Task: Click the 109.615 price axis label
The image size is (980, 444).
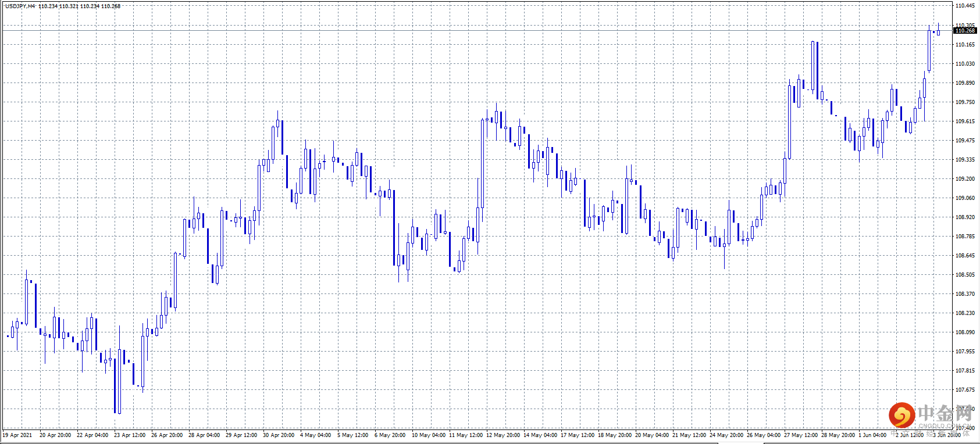Action: click(x=965, y=121)
